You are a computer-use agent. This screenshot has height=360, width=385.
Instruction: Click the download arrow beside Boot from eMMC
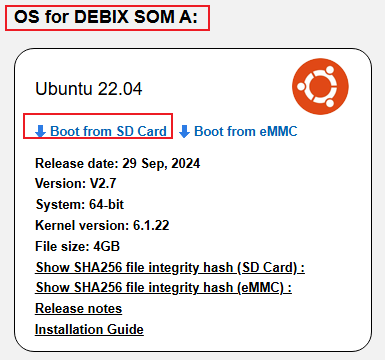coord(184,132)
